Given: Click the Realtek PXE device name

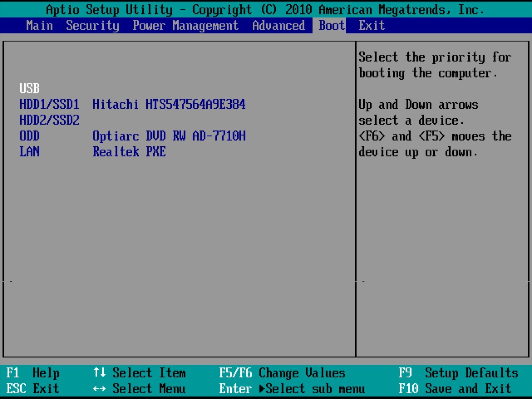Looking at the screenshot, I should [x=129, y=152].
